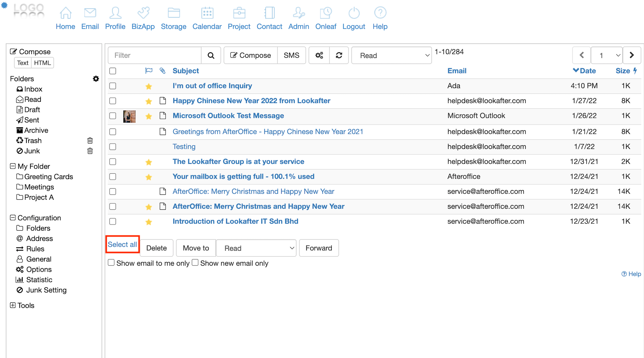Open mail settings gears icon in toolbar
Image resolution: width=644 pixels, height=358 pixels.
319,55
